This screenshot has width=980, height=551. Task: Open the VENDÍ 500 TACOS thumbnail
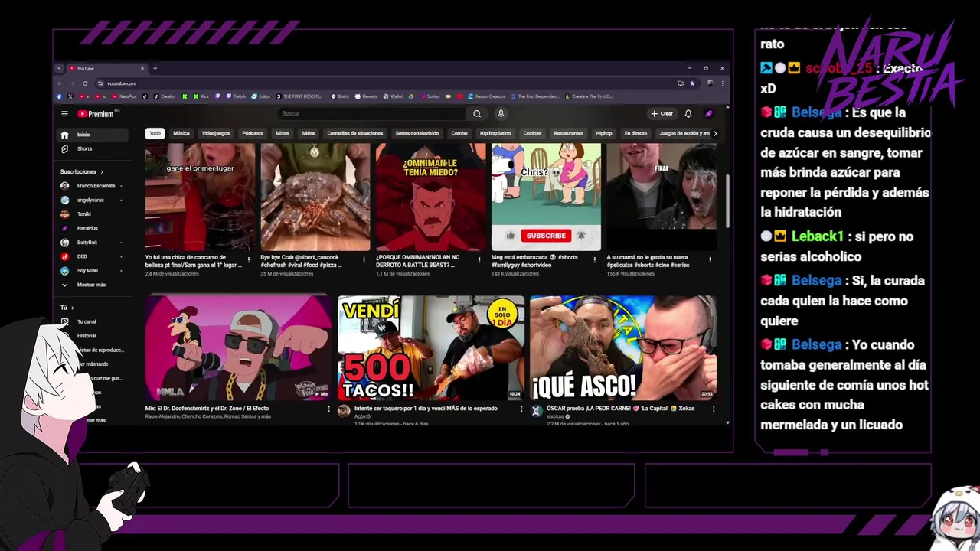[431, 348]
